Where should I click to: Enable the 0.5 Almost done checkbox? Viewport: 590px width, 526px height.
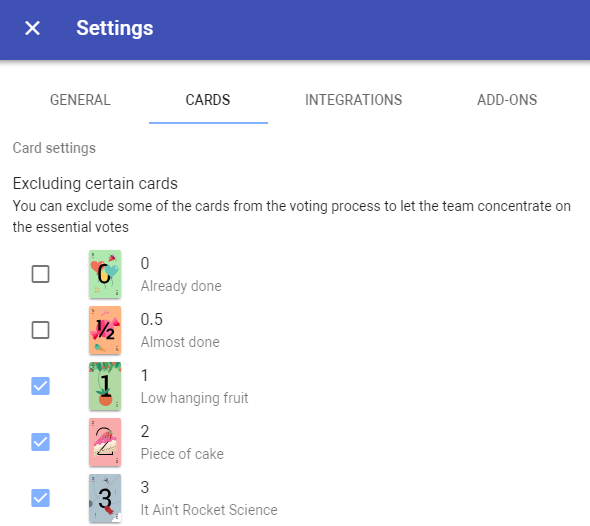(40, 330)
